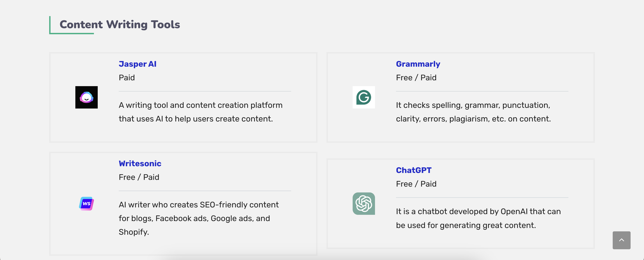Click the Content Writing Tools heading

tap(119, 24)
